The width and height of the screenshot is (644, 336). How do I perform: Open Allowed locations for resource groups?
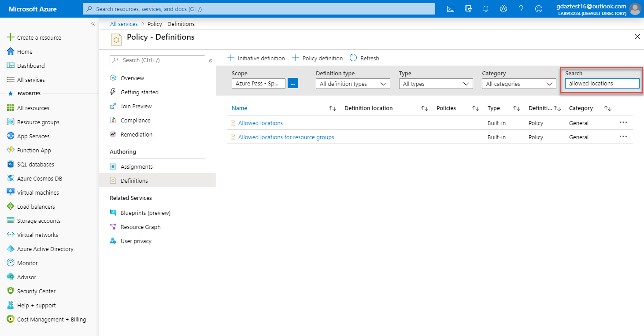click(286, 137)
